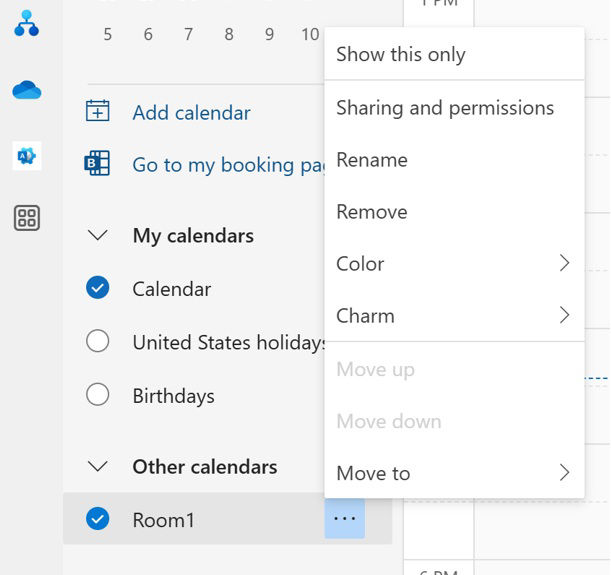Screen dimensions: 611x575
Task: Collapse the Other calendars section
Action: [97, 467]
